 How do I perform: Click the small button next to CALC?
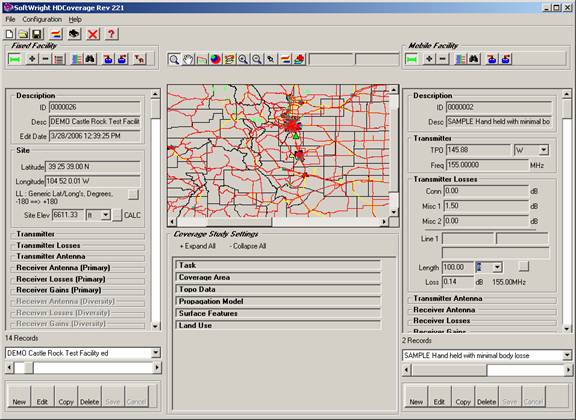point(117,215)
